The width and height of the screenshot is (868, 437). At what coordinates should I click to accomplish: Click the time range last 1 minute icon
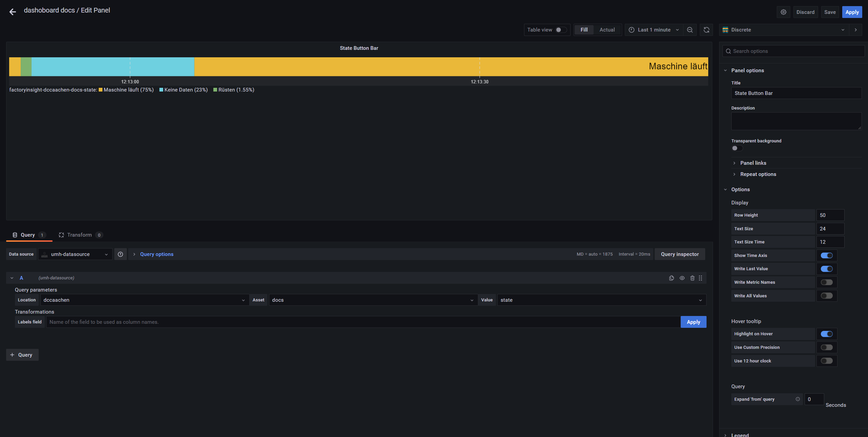(x=631, y=29)
